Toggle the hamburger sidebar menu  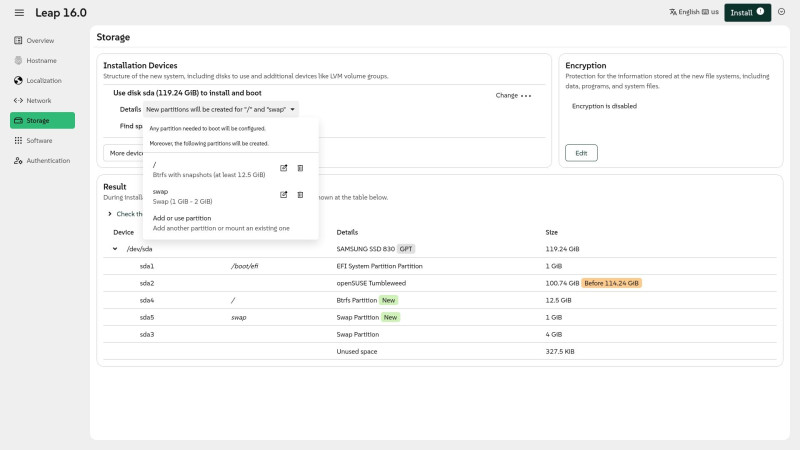tap(19, 12)
